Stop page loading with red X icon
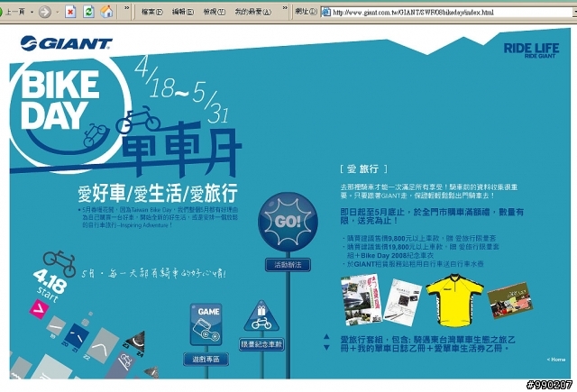 click(x=70, y=12)
